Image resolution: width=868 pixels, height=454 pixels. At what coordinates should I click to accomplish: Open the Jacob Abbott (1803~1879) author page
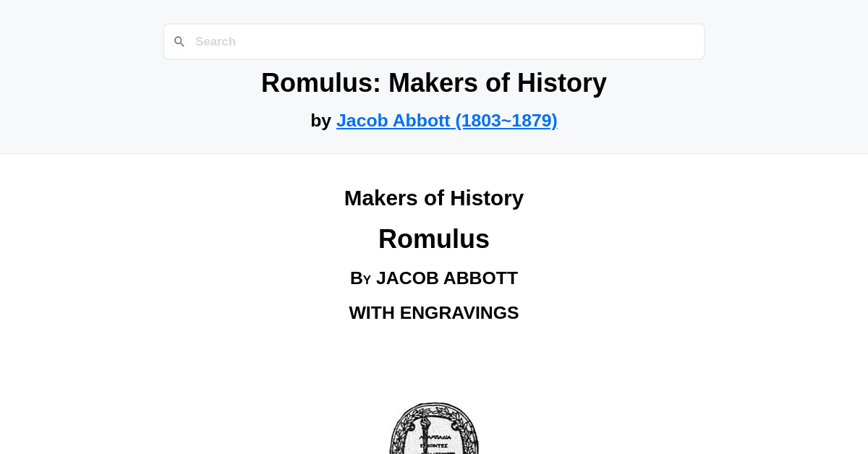coord(446,120)
